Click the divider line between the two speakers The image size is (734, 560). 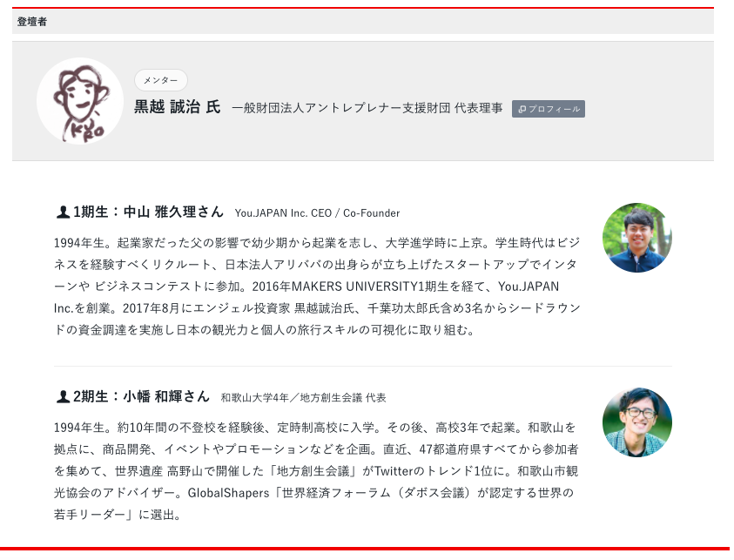[x=363, y=366]
